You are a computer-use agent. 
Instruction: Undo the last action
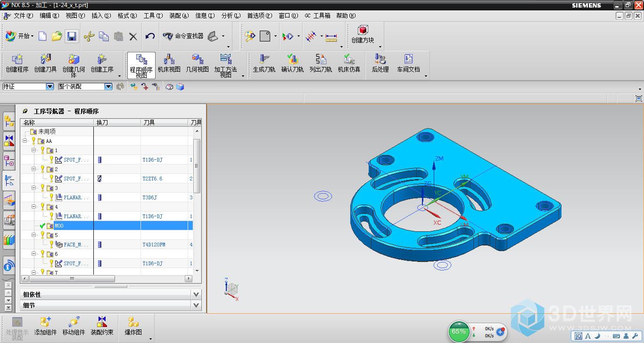coord(150,36)
